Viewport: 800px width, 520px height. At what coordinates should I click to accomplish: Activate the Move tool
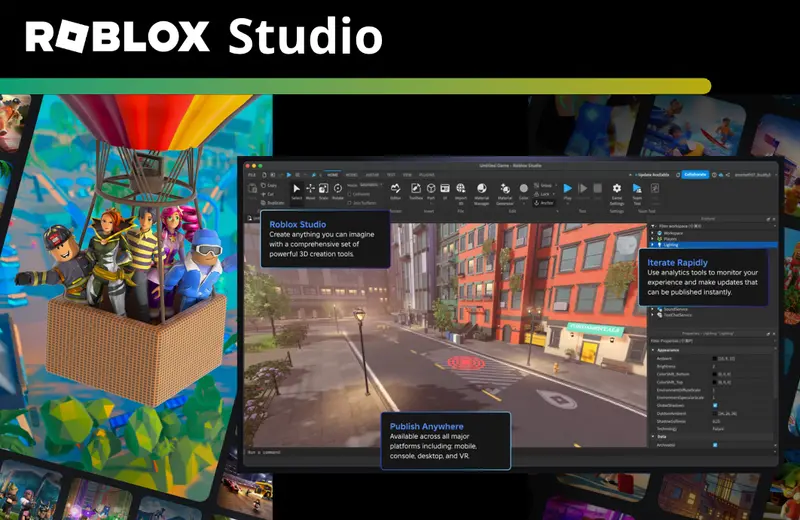coord(310,189)
